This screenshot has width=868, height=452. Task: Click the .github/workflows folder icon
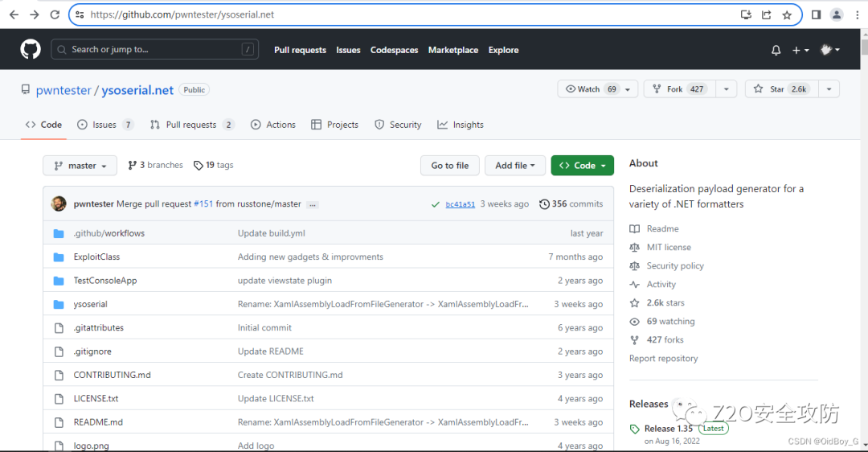click(59, 233)
